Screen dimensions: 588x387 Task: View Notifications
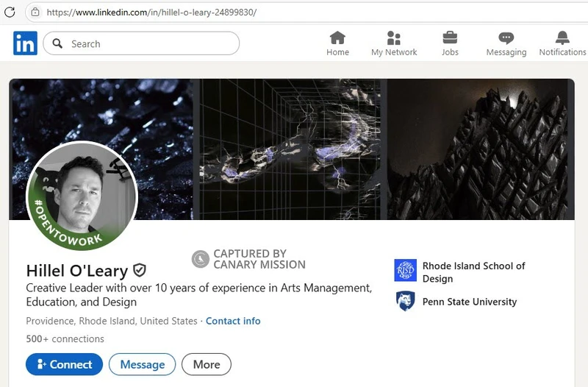562,43
